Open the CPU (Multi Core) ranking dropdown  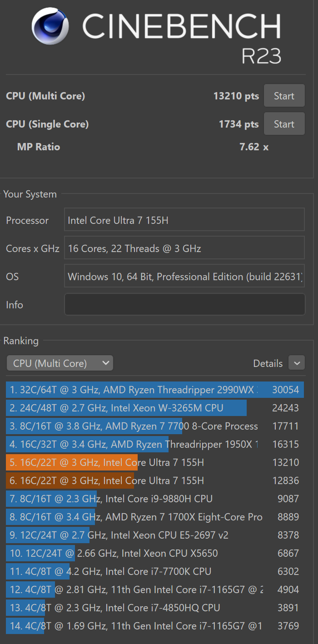tap(60, 363)
